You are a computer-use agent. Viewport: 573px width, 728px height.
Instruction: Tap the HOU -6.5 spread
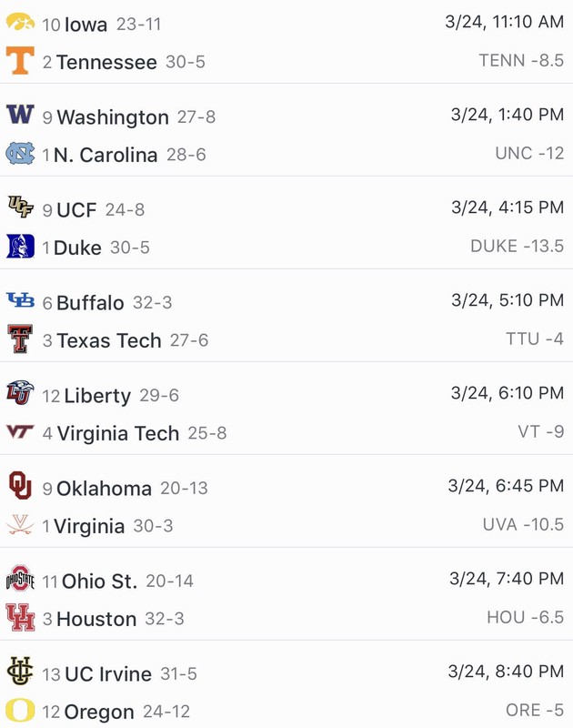tap(526, 618)
